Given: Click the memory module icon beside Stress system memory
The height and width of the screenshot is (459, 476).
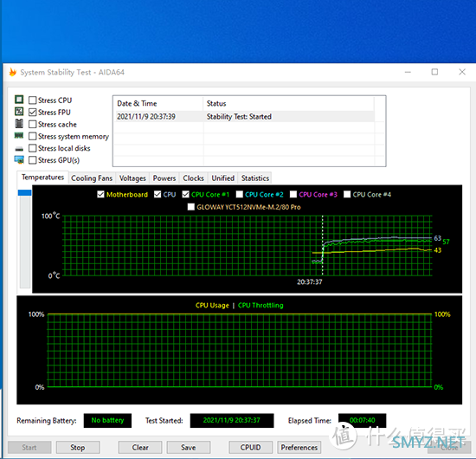Looking at the screenshot, I should point(19,135).
